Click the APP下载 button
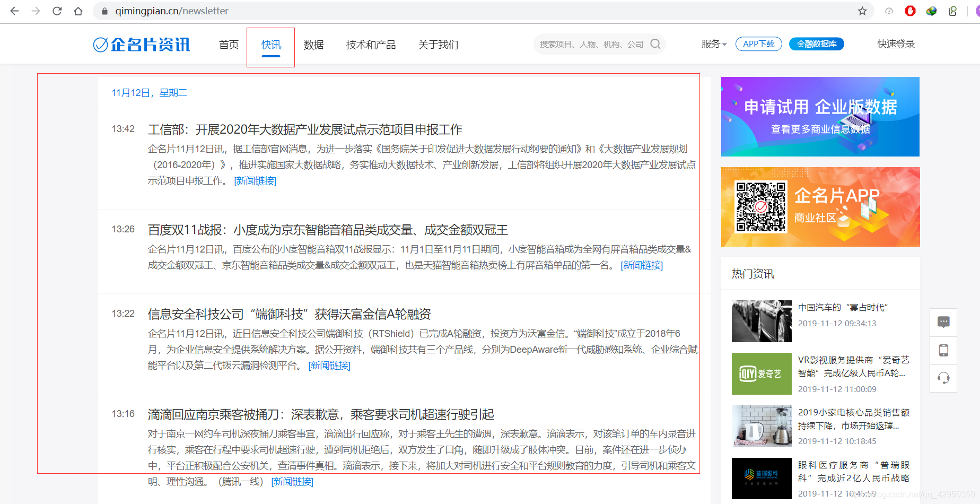The width and height of the screenshot is (980, 504). click(758, 44)
